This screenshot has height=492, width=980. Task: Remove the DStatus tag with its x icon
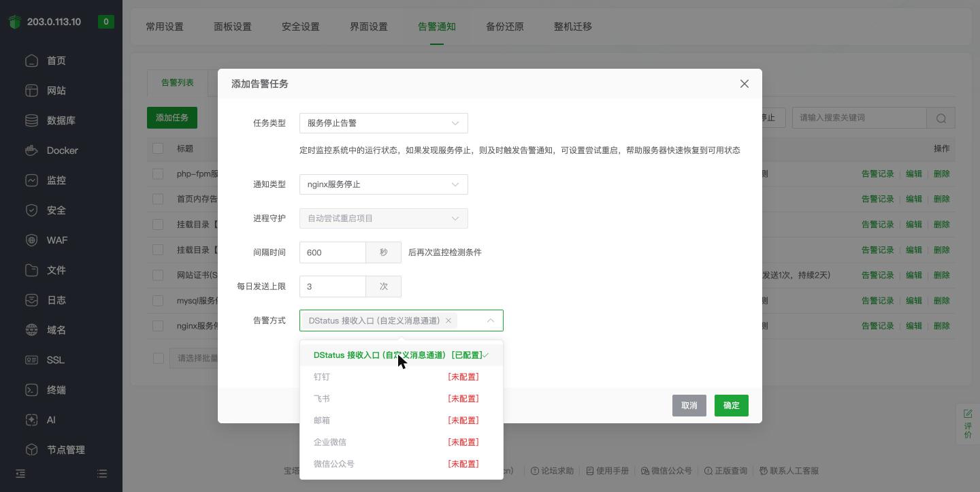pyautogui.click(x=448, y=321)
